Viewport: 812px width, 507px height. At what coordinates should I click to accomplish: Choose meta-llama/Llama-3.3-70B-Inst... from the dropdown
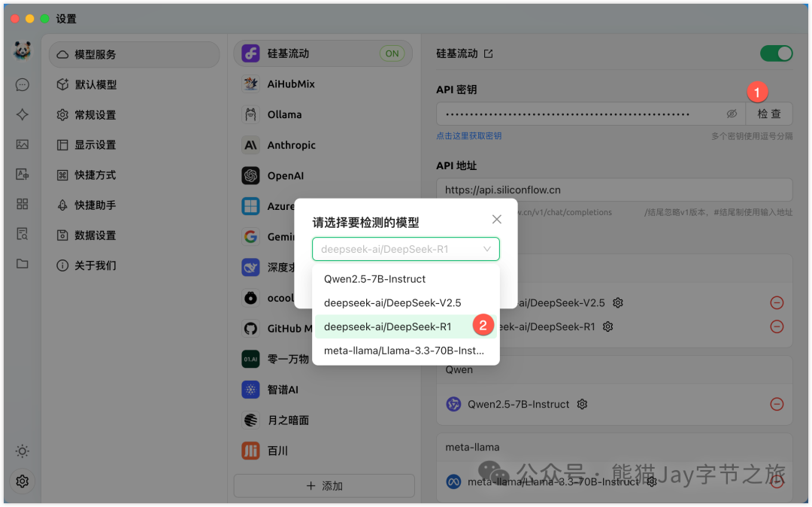click(406, 351)
